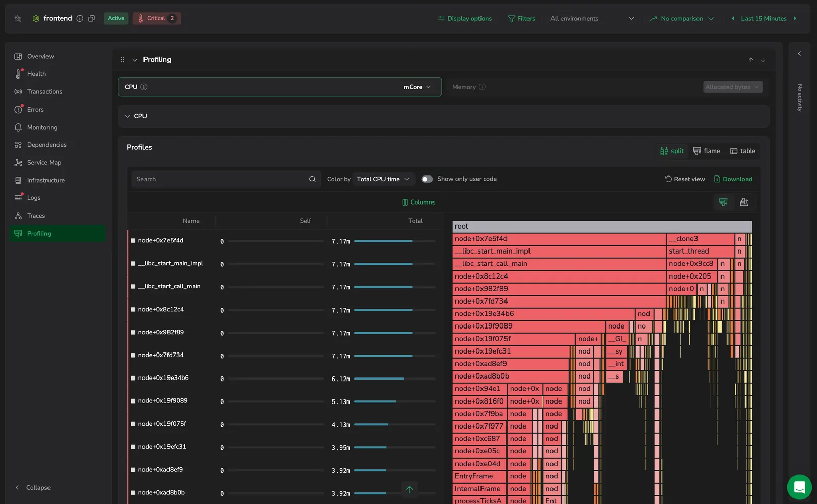The image size is (817, 504).
Task: Click the search magnifier icon
Action: 312,179
